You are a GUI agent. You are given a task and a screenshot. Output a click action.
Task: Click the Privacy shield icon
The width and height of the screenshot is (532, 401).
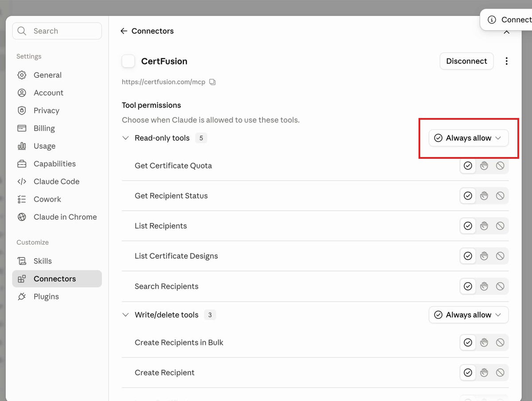point(22,110)
